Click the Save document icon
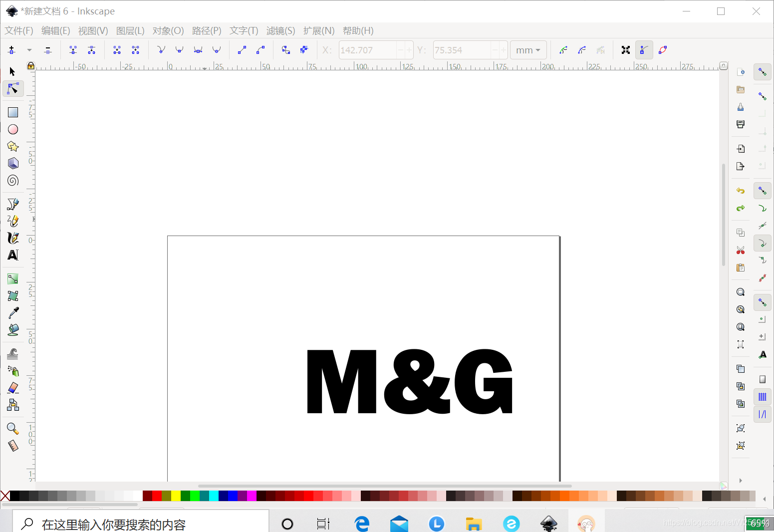774x532 pixels. point(741,107)
